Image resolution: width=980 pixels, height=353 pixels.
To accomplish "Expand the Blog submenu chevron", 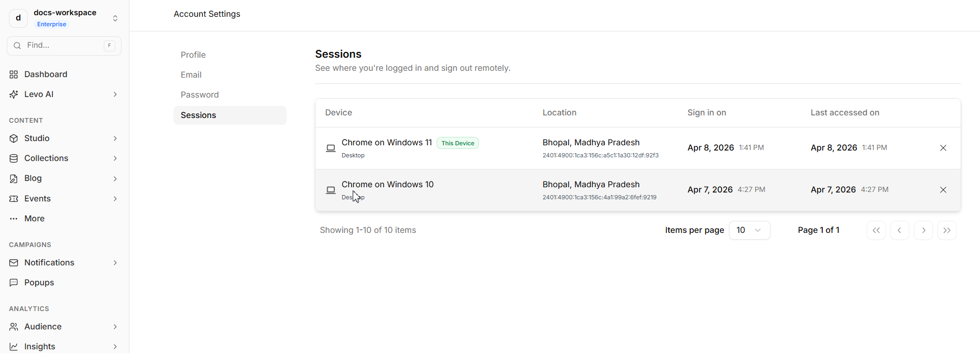I will tap(115, 179).
